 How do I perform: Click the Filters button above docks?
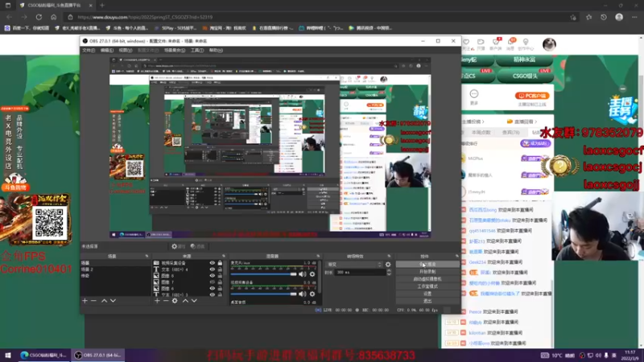click(197, 246)
